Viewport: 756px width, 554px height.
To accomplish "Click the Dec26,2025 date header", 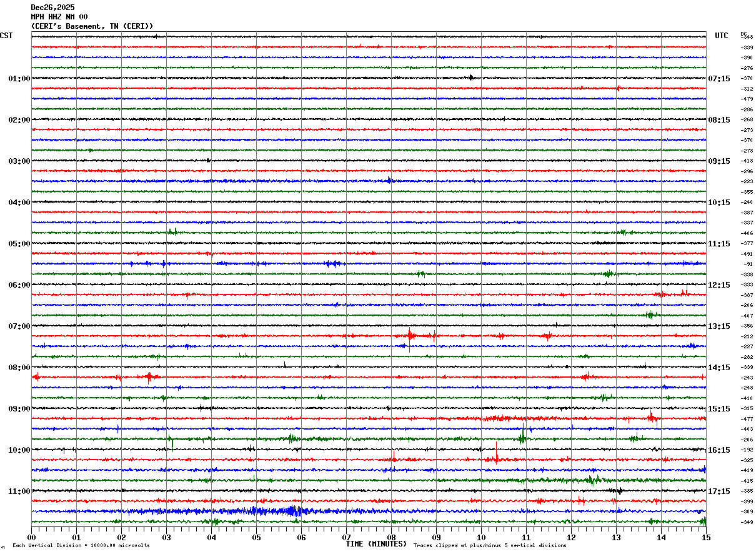I will [x=52, y=8].
